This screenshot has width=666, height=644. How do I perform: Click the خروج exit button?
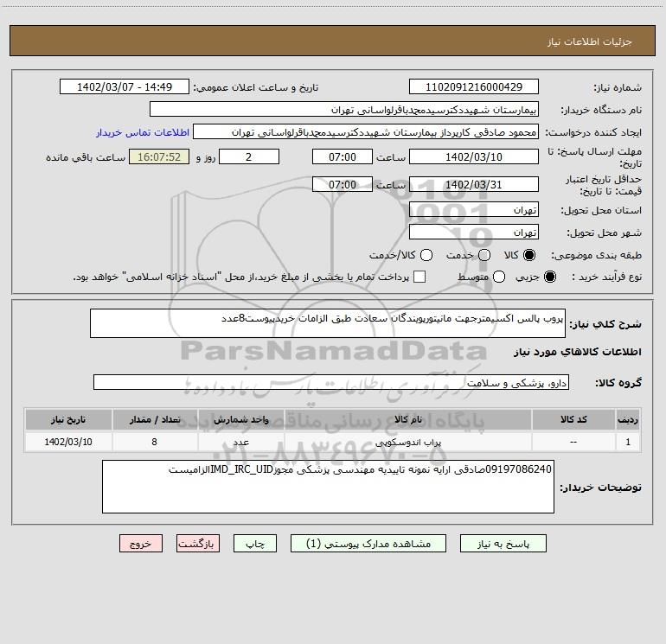(x=141, y=544)
